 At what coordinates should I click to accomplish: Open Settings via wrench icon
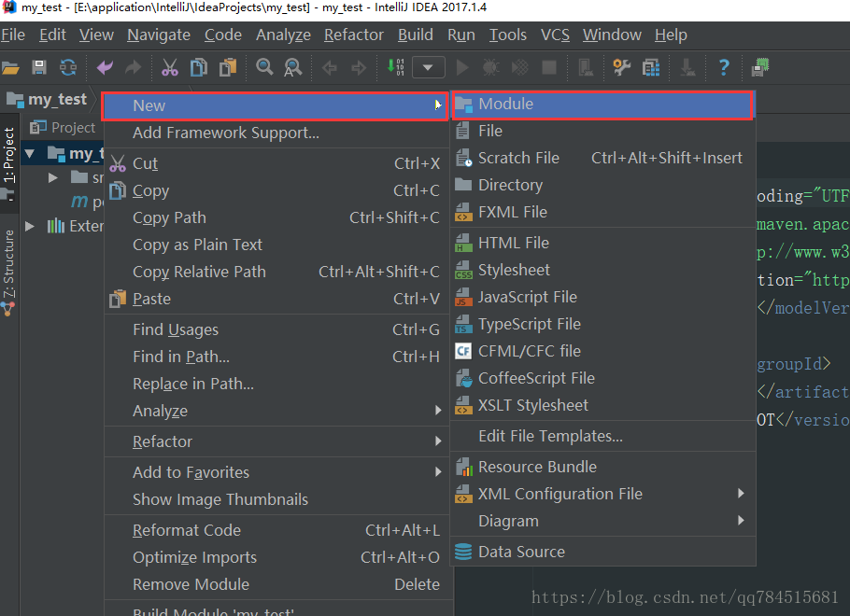[x=622, y=67]
